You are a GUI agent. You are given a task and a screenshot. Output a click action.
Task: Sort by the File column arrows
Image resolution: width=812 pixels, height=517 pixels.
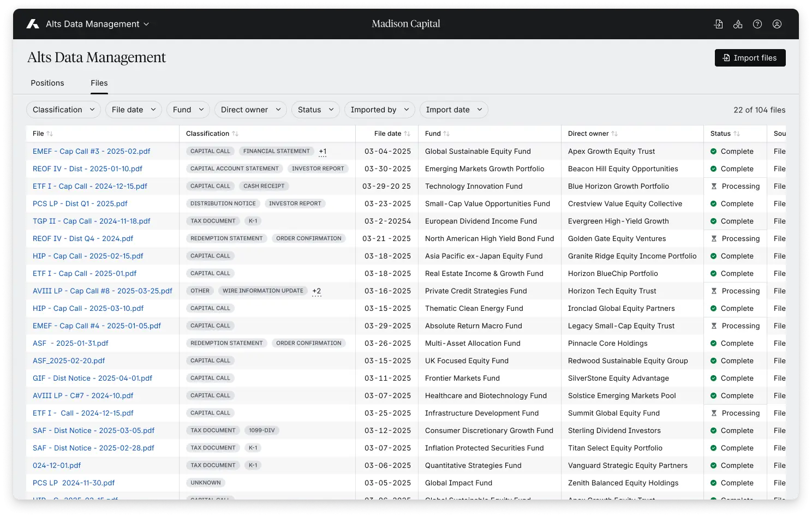click(x=50, y=134)
